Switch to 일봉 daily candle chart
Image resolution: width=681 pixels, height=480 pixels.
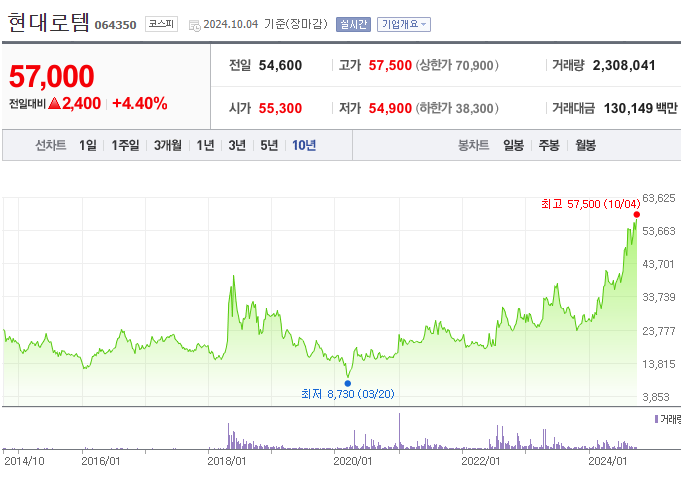pos(513,145)
